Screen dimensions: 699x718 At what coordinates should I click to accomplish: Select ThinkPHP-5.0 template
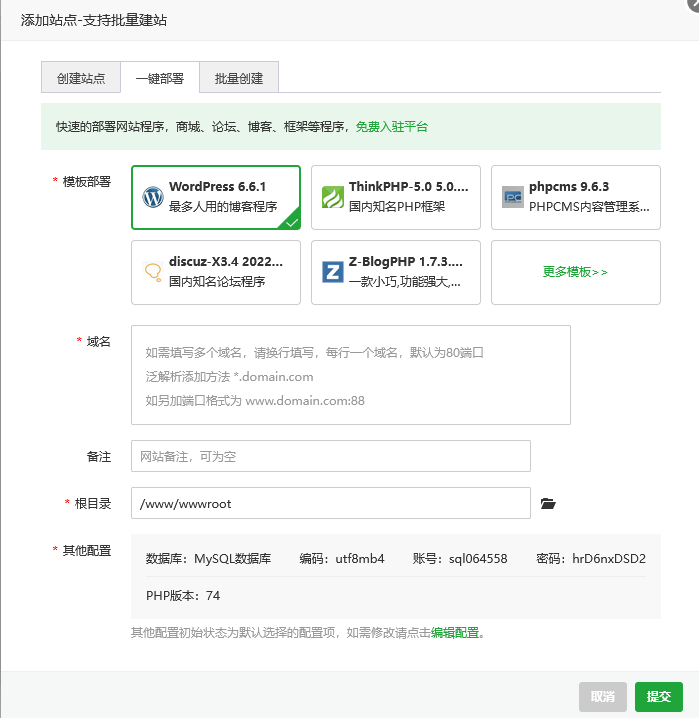tap(395, 197)
